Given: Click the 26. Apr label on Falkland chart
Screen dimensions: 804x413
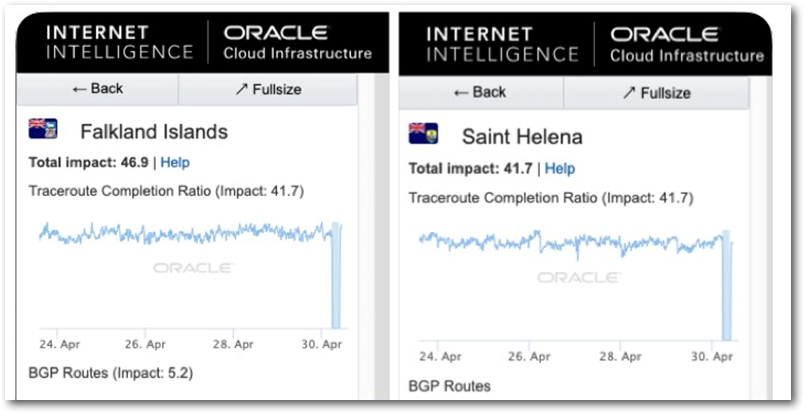Looking at the screenshot, I should pos(145,344).
